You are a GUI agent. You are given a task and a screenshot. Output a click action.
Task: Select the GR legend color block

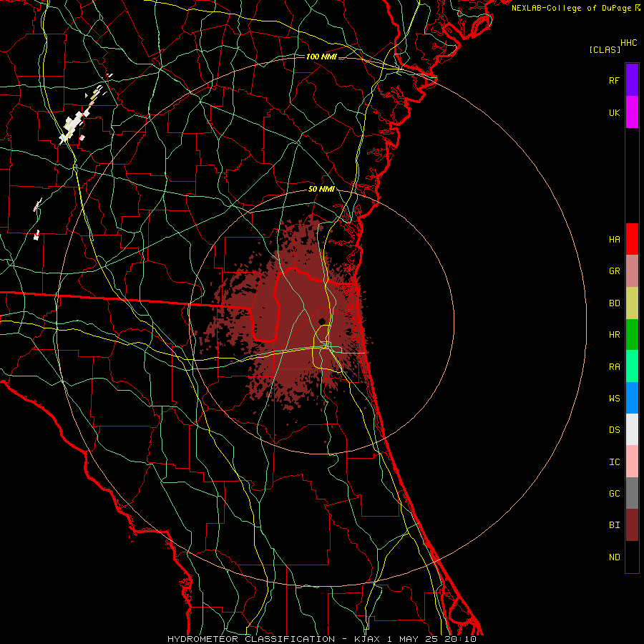632,270
